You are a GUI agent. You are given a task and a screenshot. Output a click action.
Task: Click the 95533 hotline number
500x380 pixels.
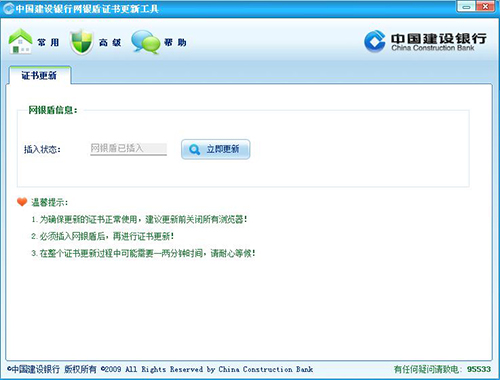point(479,369)
